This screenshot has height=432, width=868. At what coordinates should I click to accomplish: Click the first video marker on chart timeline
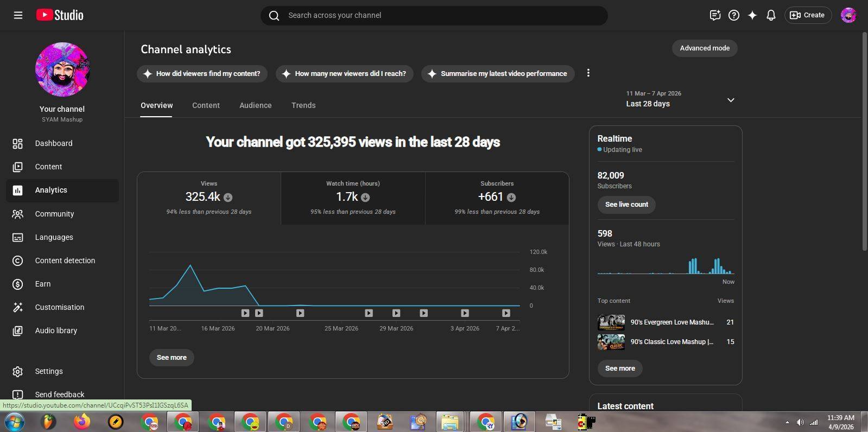pos(245,313)
